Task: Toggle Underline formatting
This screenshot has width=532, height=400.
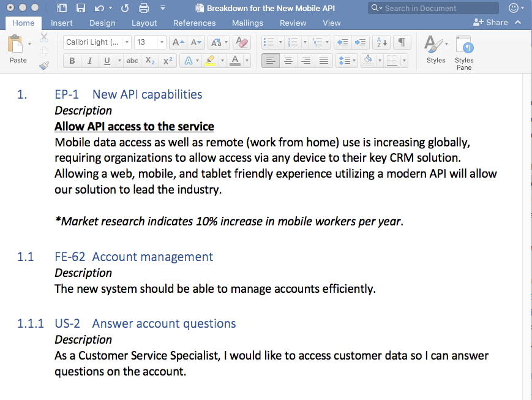Action: [107, 61]
